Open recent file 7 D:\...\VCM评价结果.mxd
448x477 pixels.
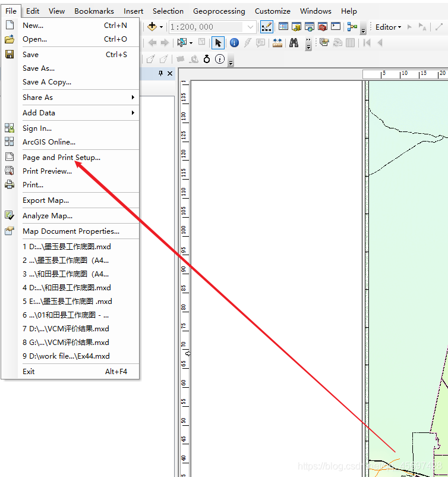click(71, 329)
